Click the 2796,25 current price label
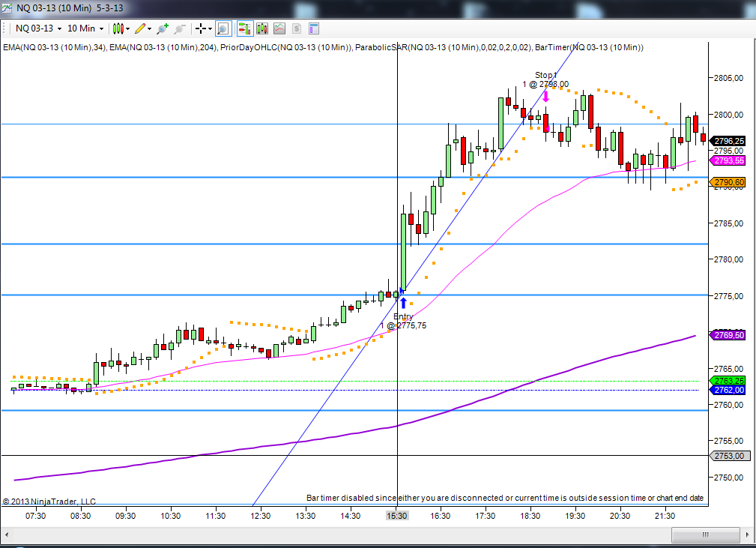Screen dimensions: 756x548 tap(728, 141)
